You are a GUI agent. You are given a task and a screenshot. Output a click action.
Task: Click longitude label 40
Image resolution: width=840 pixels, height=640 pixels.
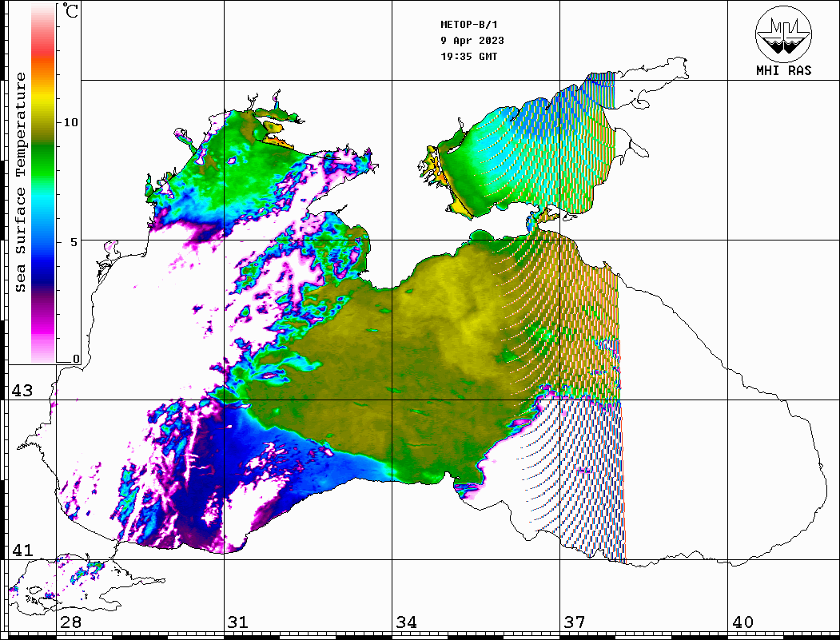[742, 622]
